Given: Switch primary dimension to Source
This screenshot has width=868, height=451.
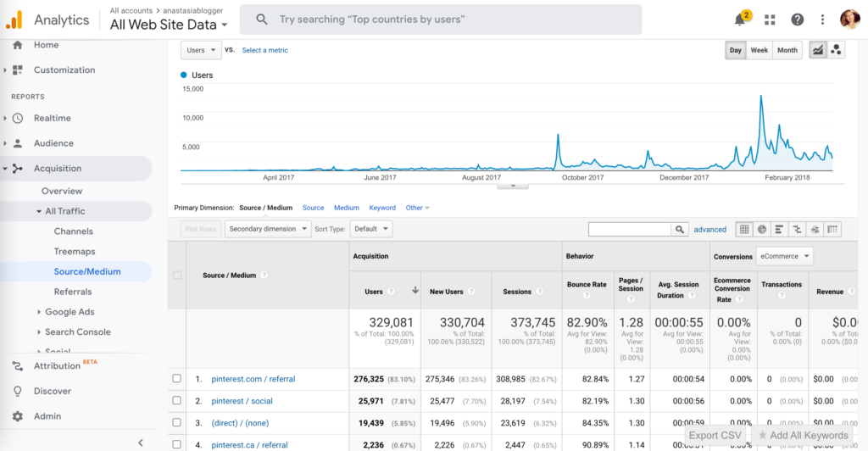Looking at the screenshot, I should coord(313,208).
